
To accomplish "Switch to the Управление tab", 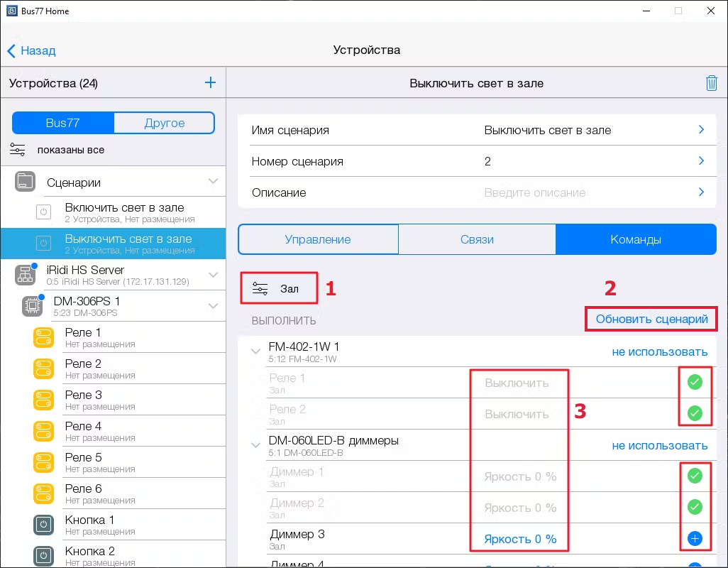I will [x=318, y=240].
